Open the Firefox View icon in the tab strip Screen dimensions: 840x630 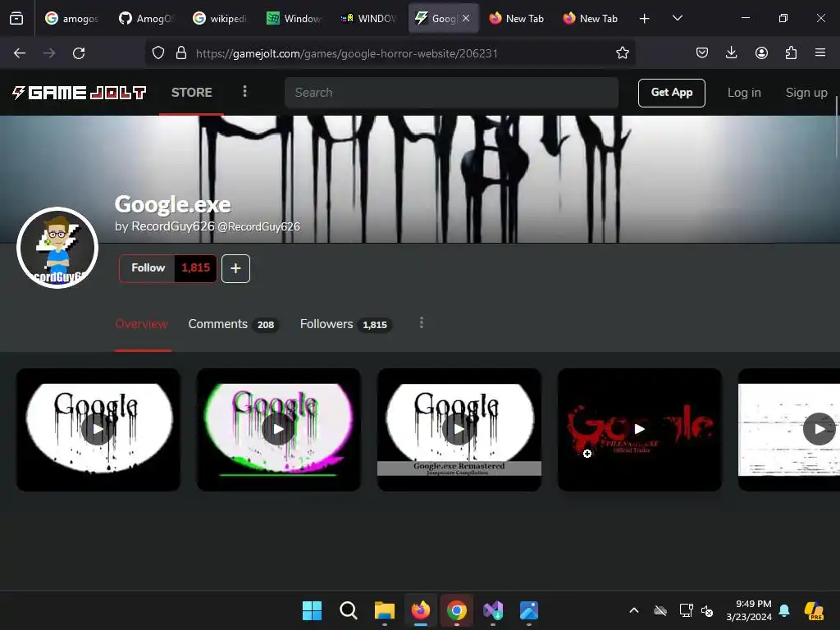coord(16,18)
